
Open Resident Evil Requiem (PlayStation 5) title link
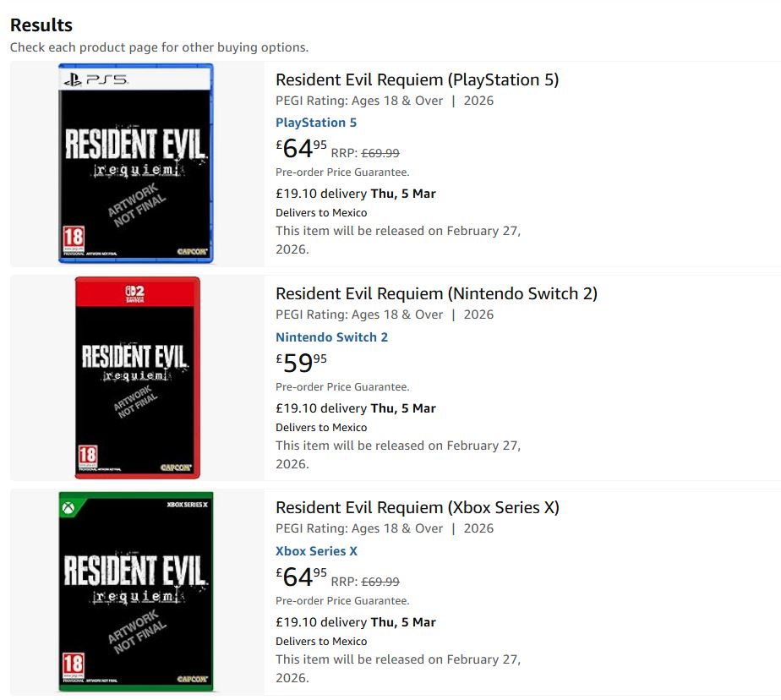click(x=417, y=80)
